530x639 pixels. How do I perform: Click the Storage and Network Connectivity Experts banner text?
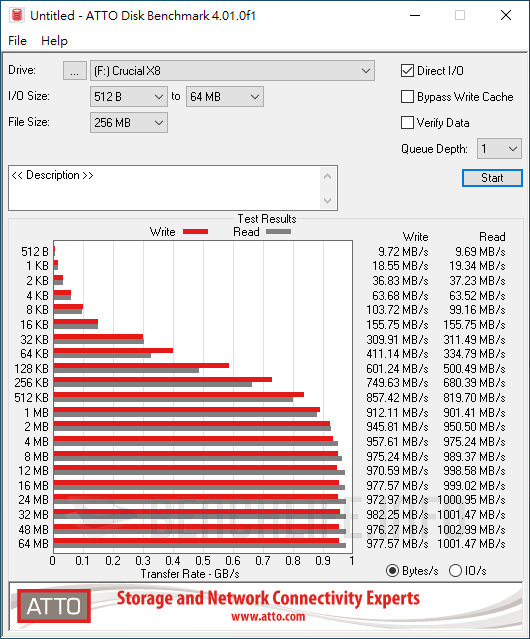tap(268, 598)
